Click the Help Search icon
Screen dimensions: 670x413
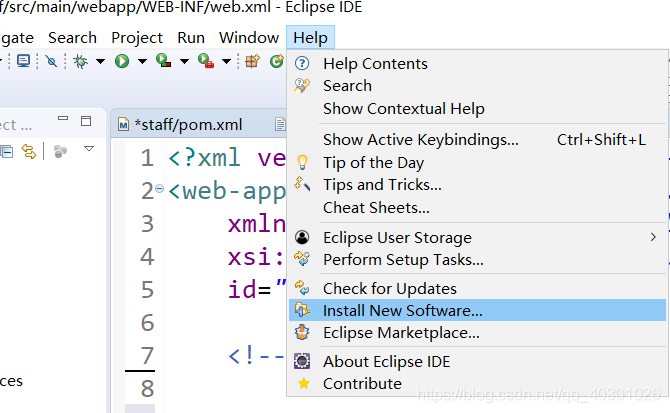302,85
